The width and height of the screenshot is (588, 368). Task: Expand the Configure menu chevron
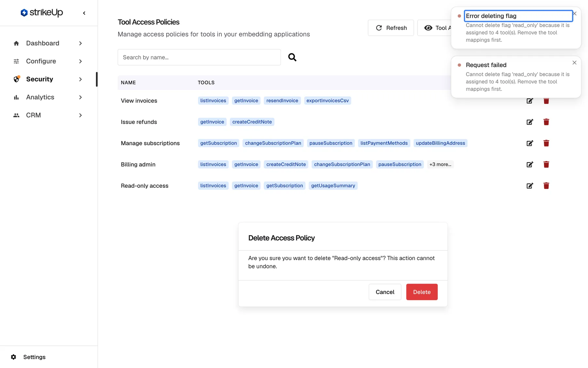[80, 61]
